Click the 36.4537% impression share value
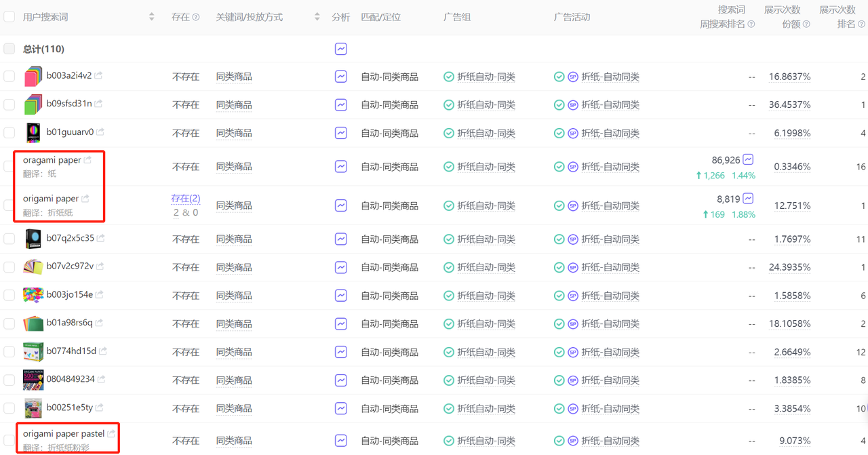 (789, 104)
